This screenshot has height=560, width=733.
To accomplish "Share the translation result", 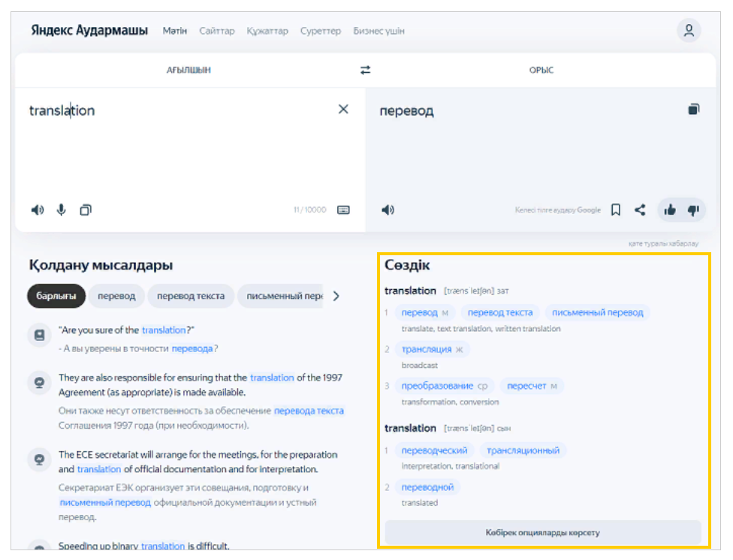I will click(x=640, y=210).
